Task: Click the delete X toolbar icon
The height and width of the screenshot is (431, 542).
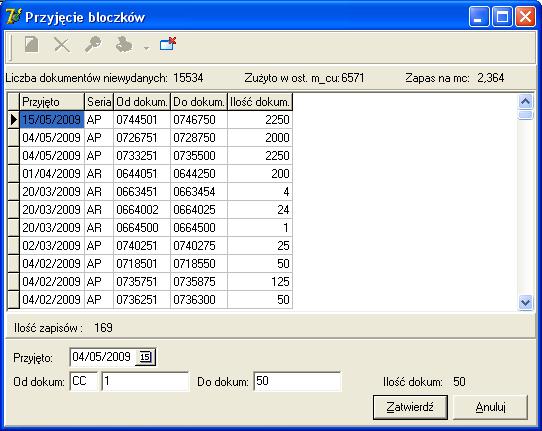Action: [x=62, y=45]
